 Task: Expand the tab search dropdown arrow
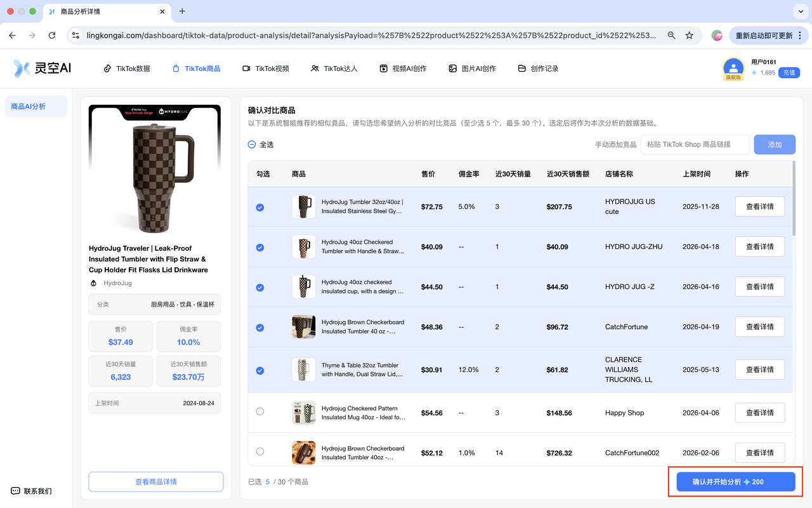[x=799, y=11]
